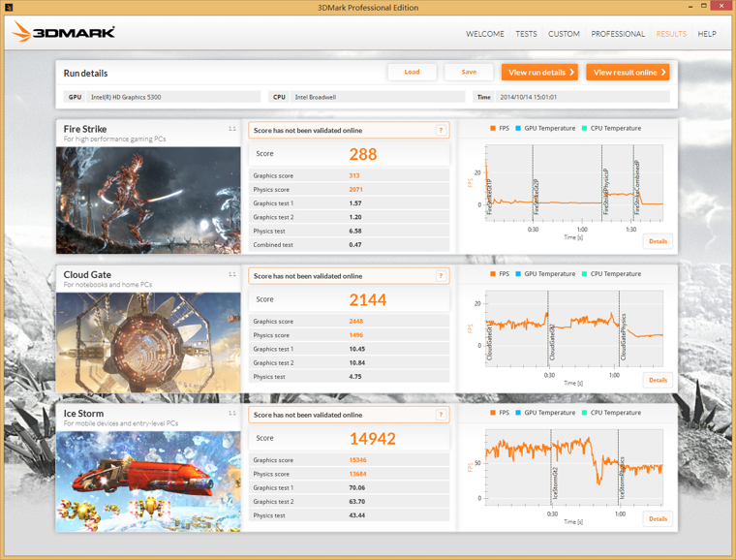Screen dimensions: 736x560
Task: Show Details for Fire Strike chart
Action: pyautogui.click(x=658, y=241)
